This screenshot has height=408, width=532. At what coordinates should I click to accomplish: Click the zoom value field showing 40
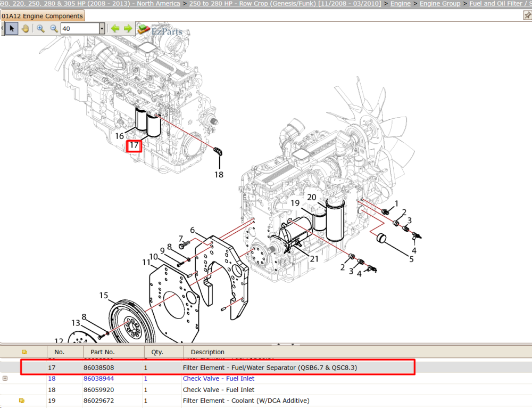(x=80, y=29)
